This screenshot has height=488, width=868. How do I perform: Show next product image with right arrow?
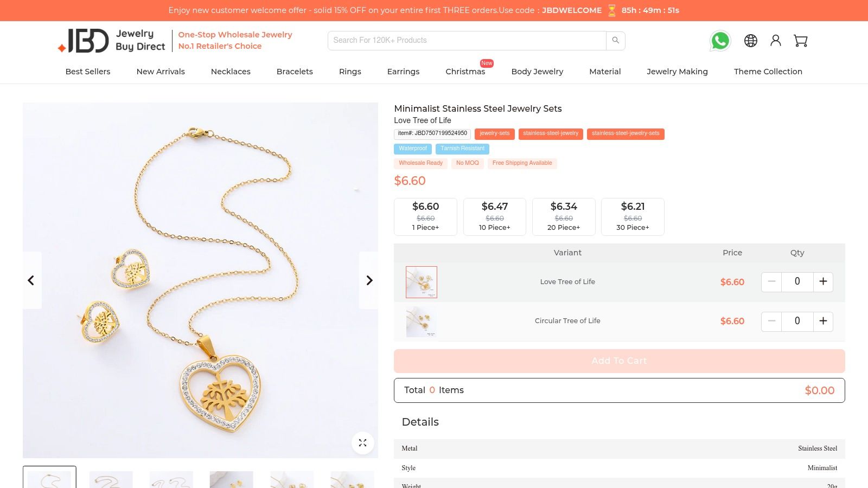(x=369, y=280)
